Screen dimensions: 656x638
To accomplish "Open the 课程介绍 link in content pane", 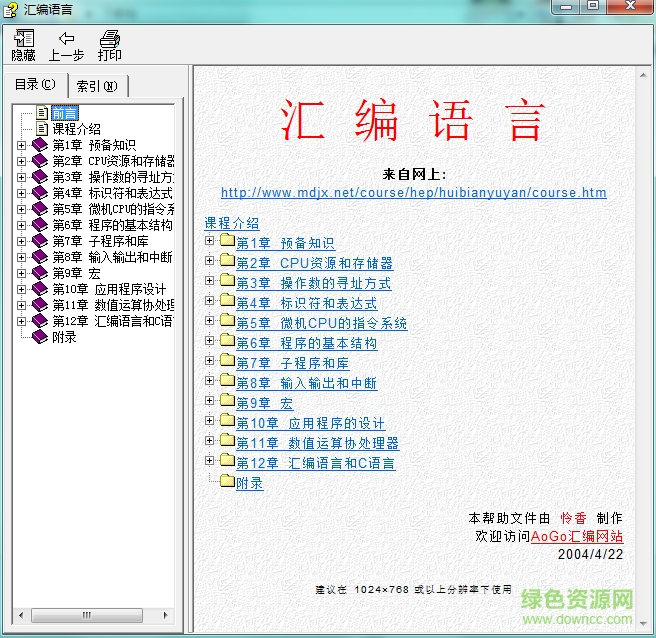I will 232,223.
